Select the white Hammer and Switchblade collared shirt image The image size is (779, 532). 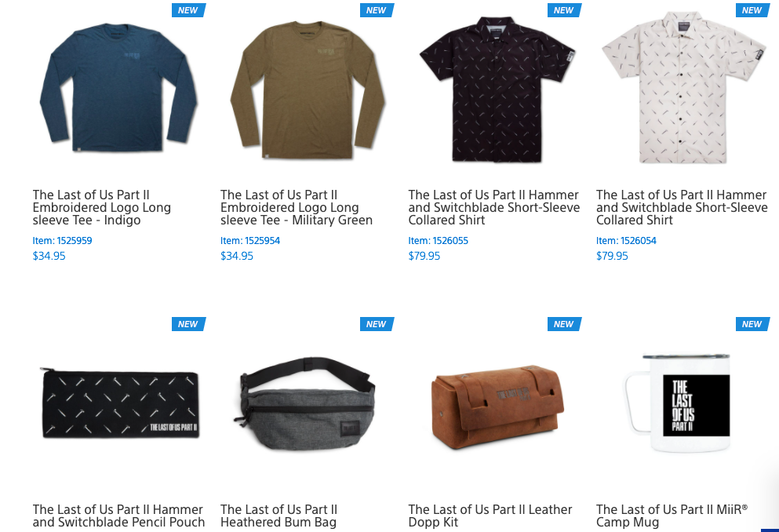684,87
